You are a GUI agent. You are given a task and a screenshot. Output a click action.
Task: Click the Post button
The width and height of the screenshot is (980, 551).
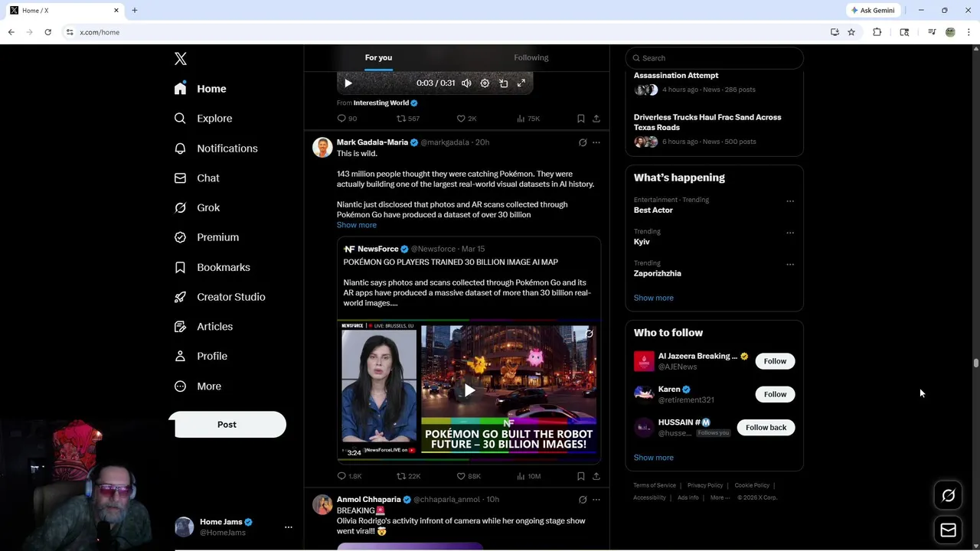click(227, 425)
